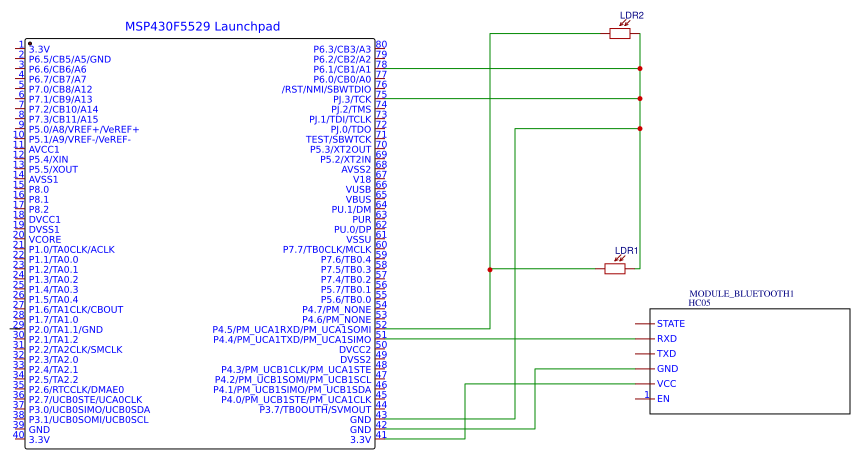860x459 pixels.
Task: Click the GND label at pin 43
Action: click(360, 420)
